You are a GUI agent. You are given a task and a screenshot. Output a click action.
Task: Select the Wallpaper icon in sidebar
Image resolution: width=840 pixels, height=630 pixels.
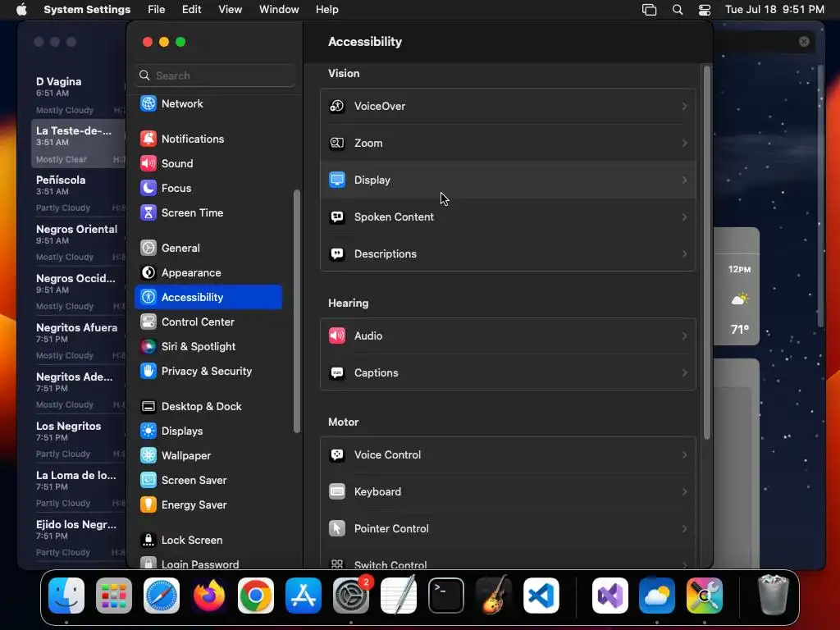pyautogui.click(x=148, y=456)
